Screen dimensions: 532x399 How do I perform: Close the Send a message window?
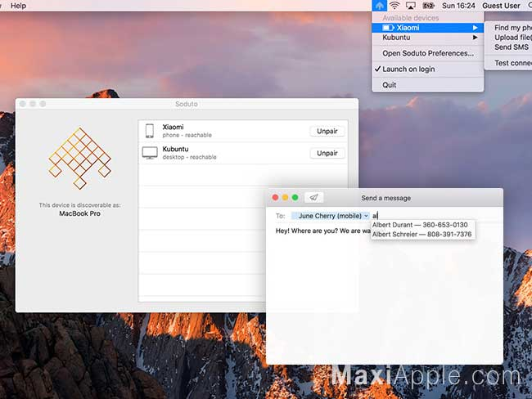[276, 198]
